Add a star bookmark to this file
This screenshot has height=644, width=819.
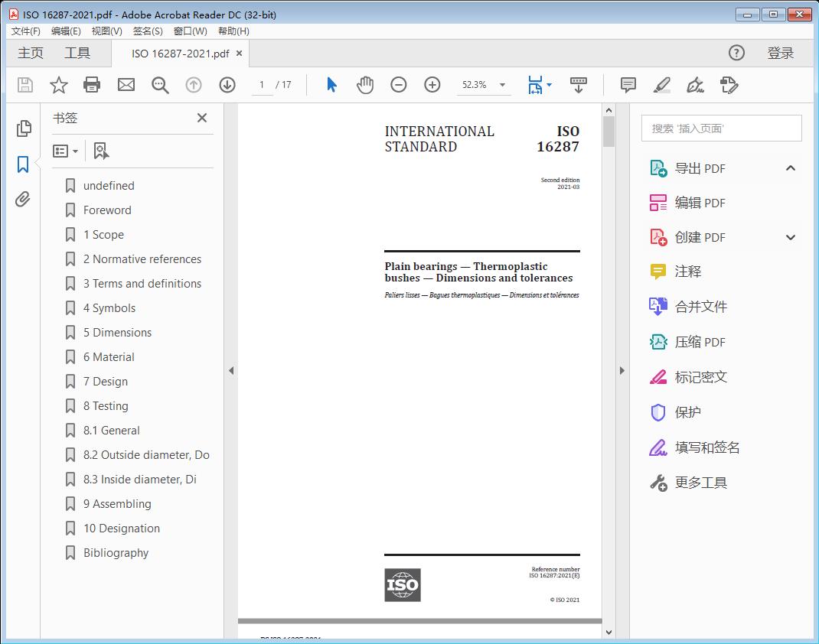tap(58, 85)
